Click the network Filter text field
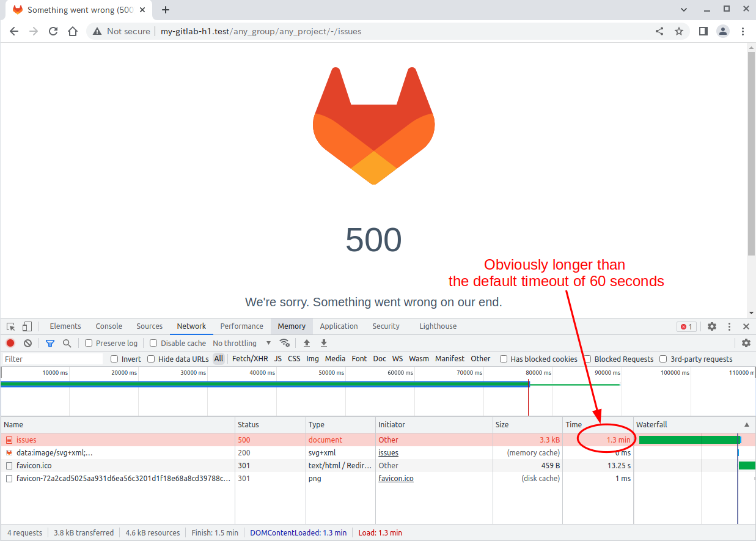756x541 pixels. point(52,359)
